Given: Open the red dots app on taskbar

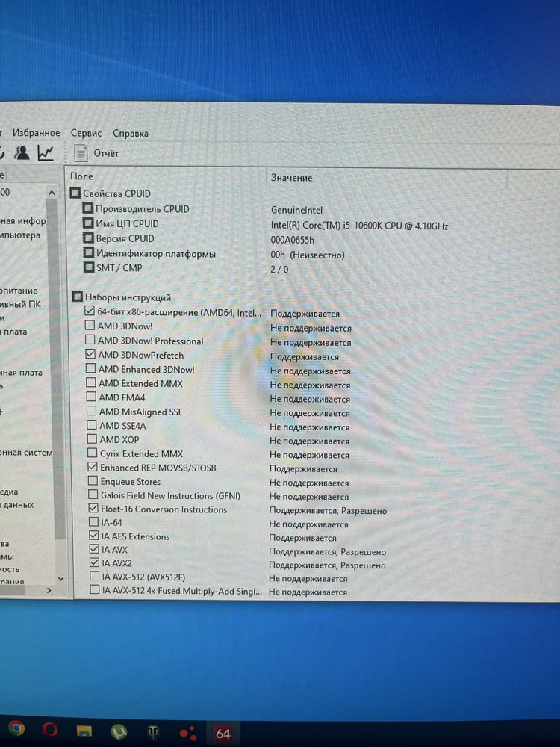Looking at the screenshot, I should (187, 733).
